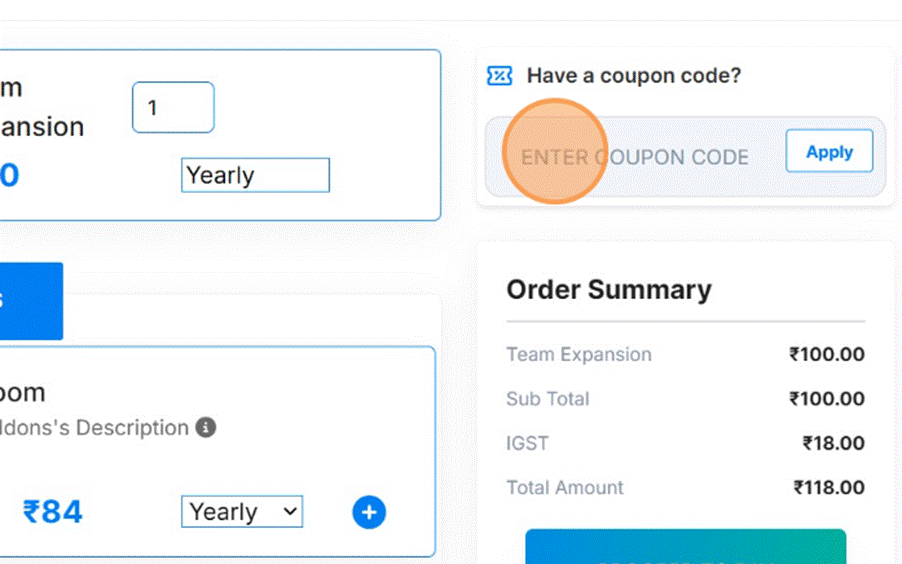Image resolution: width=902 pixels, height=564 pixels.
Task: Click the Team Expansion label in Order Summary
Action: (578, 355)
